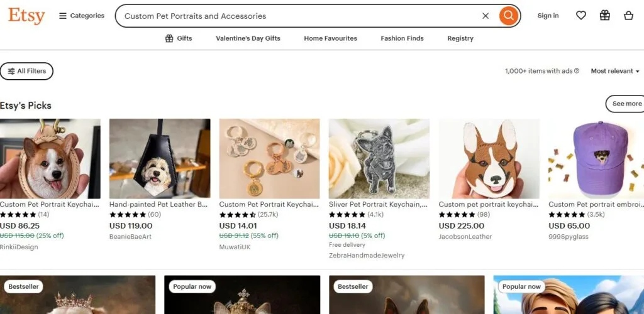Clear the search box text

coord(486,16)
